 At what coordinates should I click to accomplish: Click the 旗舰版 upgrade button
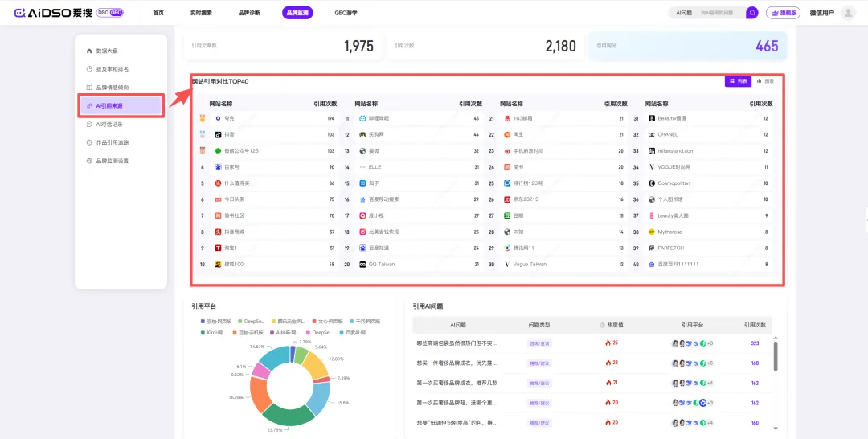[783, 13]
